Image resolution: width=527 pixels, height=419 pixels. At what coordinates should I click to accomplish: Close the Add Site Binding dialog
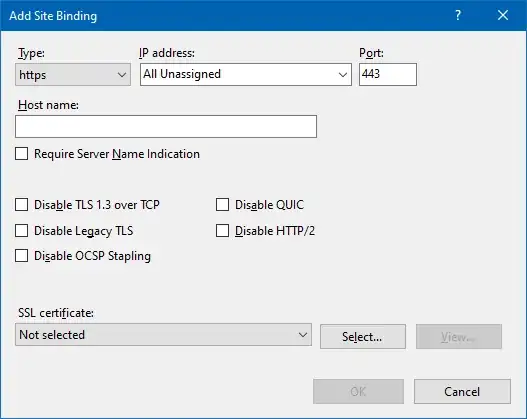503,15
